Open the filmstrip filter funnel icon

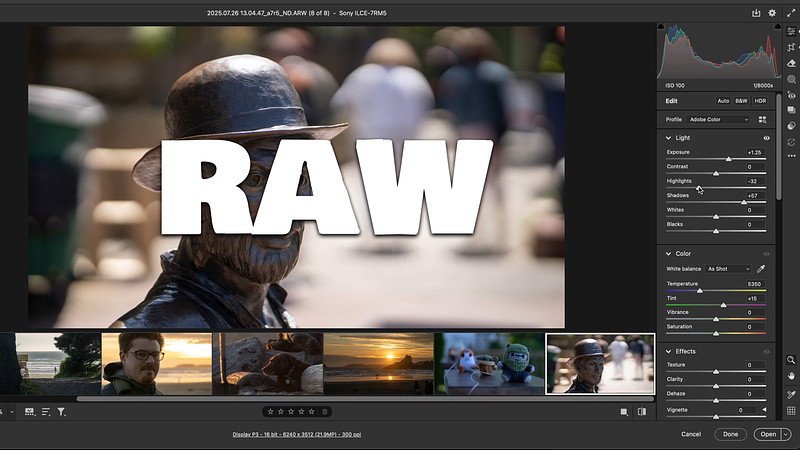[x=61, y=412]
